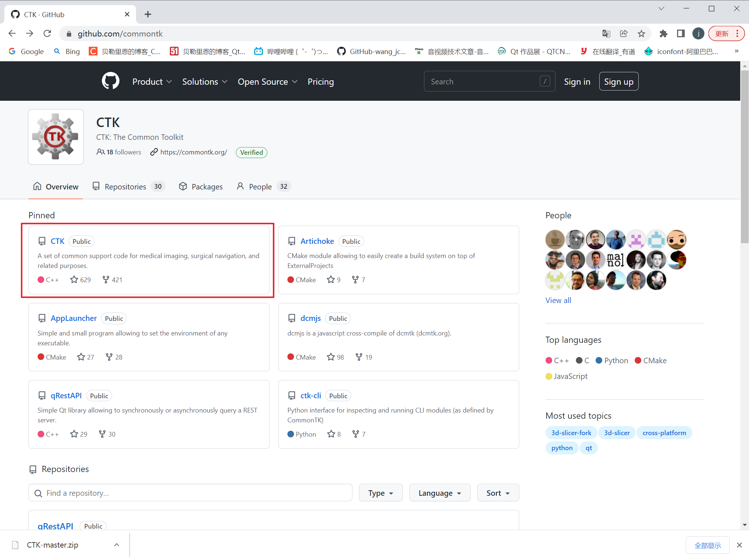Open the AppLauncher repository
Image resolution: width=749 pixels, height=560 pixels.
(73, 318)
